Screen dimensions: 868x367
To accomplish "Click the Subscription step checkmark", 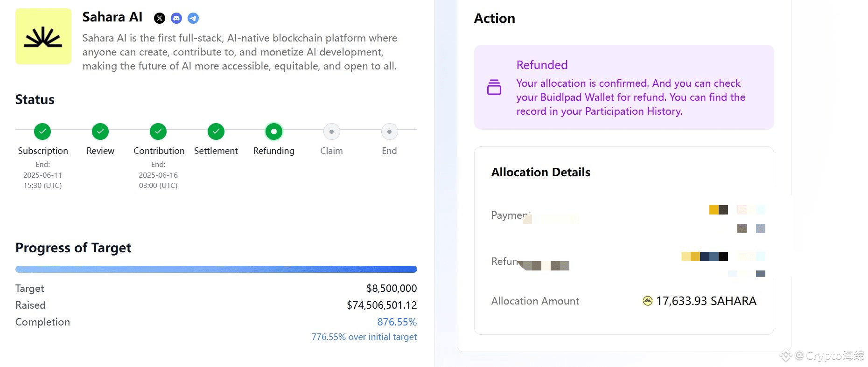I will pos(42,132).
